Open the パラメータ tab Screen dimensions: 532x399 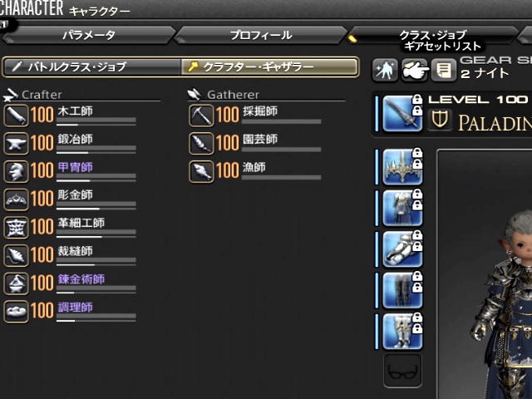click(89, 35)
